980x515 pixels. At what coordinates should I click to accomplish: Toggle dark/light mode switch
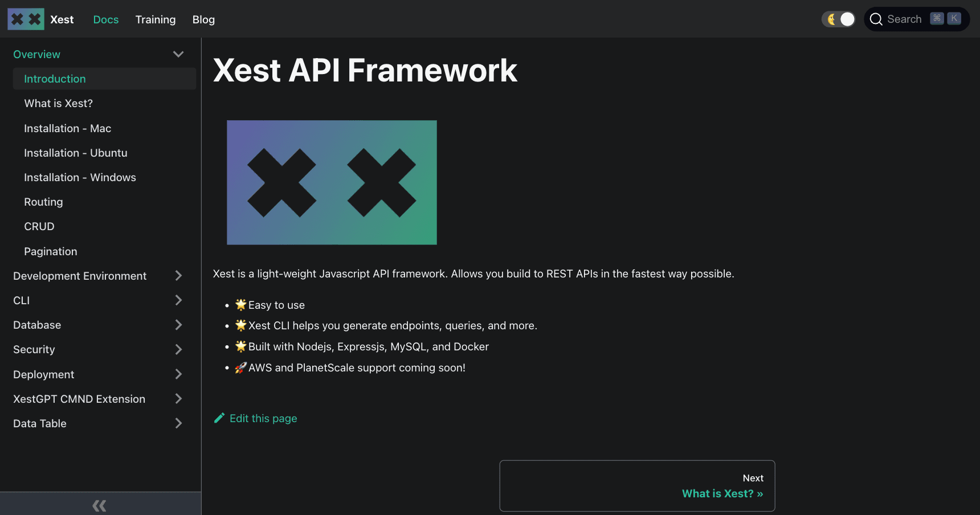pyautogui.click(x=839, y=19)
